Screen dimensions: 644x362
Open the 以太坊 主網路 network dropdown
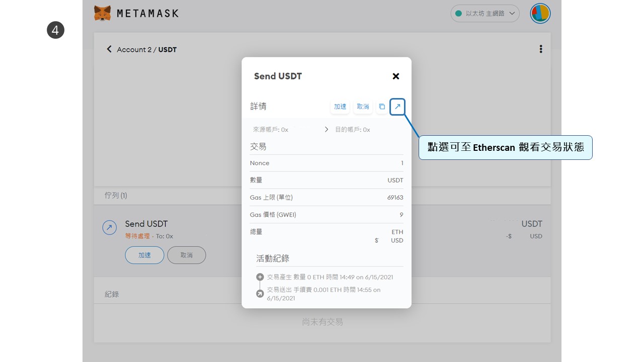click(485, 14)
